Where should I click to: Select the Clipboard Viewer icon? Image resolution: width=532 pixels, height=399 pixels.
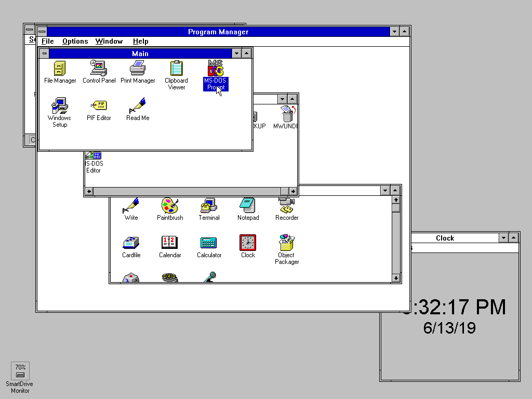tap(177, 69)
